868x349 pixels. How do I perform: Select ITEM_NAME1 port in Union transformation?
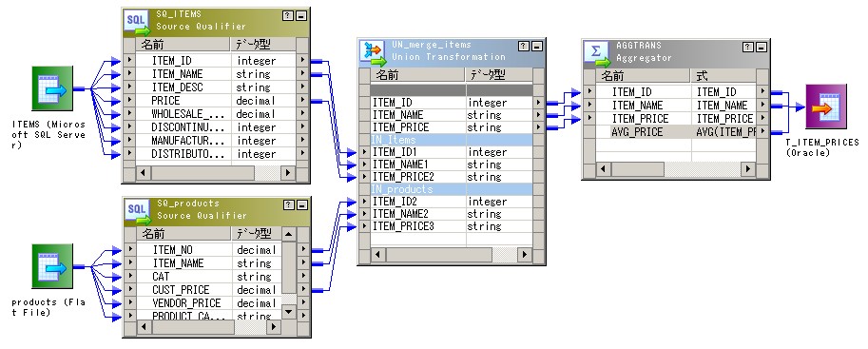tap(452, 165)
